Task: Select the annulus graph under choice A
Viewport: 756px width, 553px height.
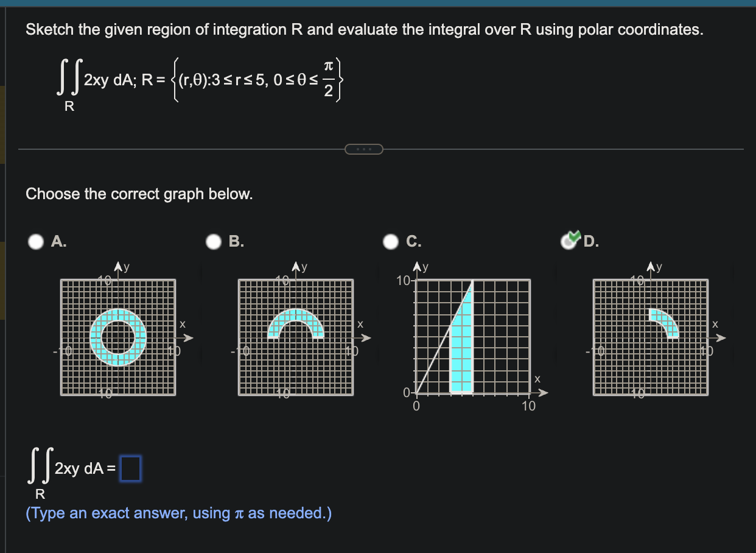Action: tap(117, 337)
